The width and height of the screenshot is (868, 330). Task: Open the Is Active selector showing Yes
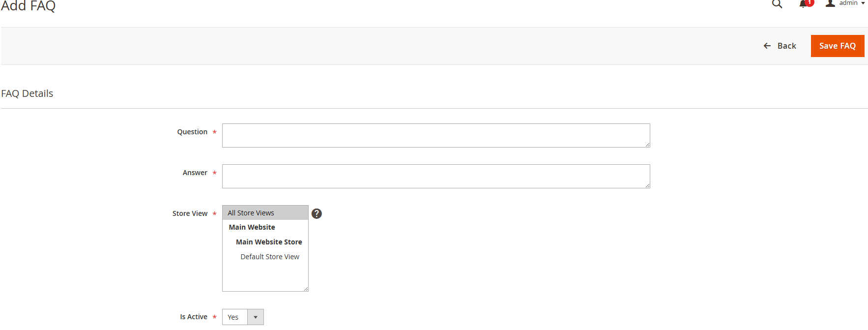pyautogui.click(x=235, y=317)
